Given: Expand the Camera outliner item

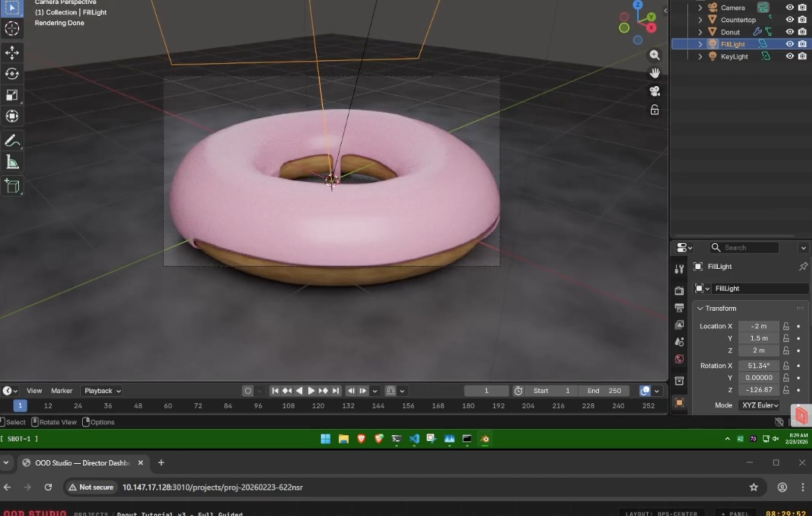Looking at the screenshot, I should (x=700, y=8).
